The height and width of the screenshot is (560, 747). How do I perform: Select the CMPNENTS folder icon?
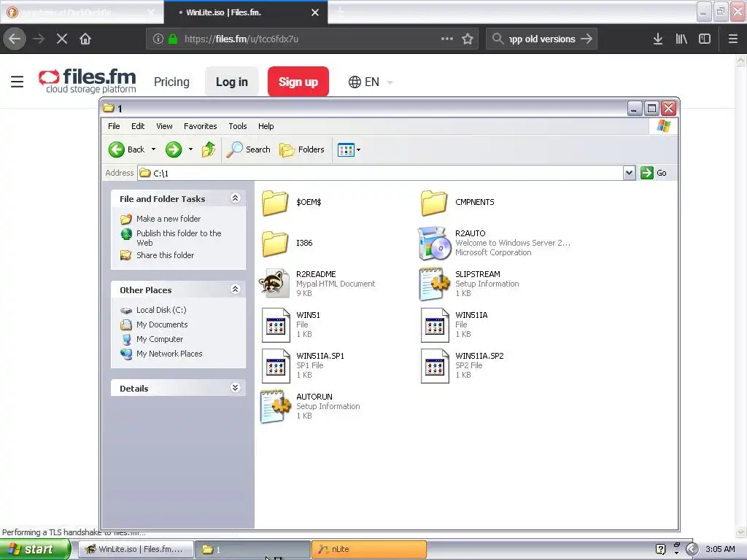[x=434, y=203]
